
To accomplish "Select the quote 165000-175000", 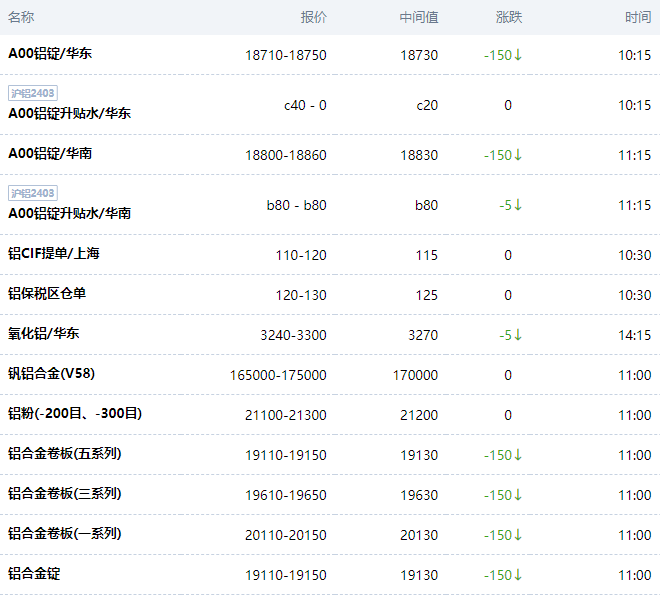I will 278,375.
